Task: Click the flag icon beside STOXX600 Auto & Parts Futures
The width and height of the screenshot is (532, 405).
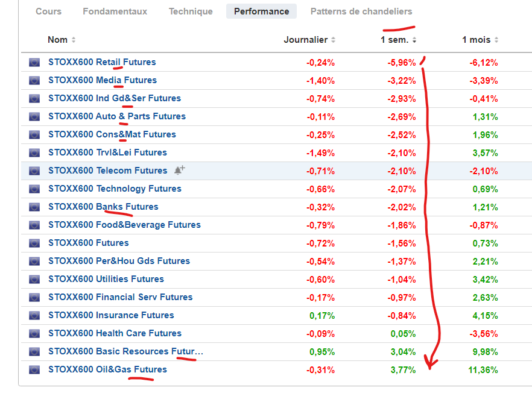Action: [34, 116]
